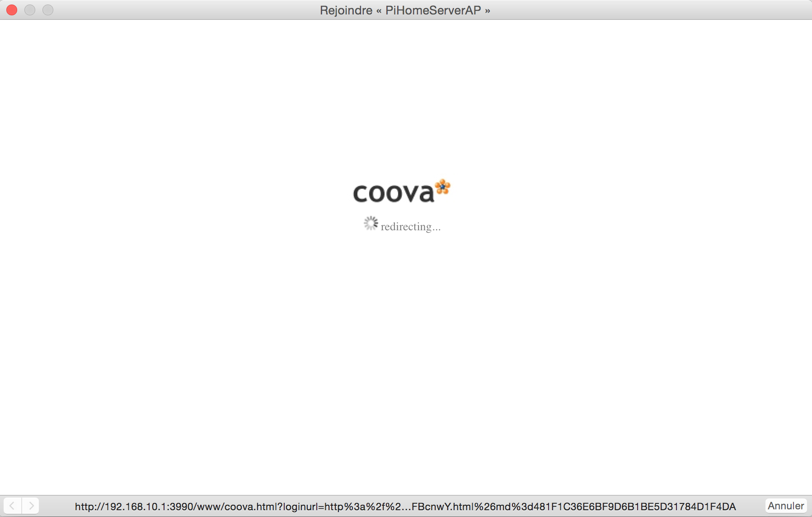
Task: Click the back navigation arrow
Action: 12,506
